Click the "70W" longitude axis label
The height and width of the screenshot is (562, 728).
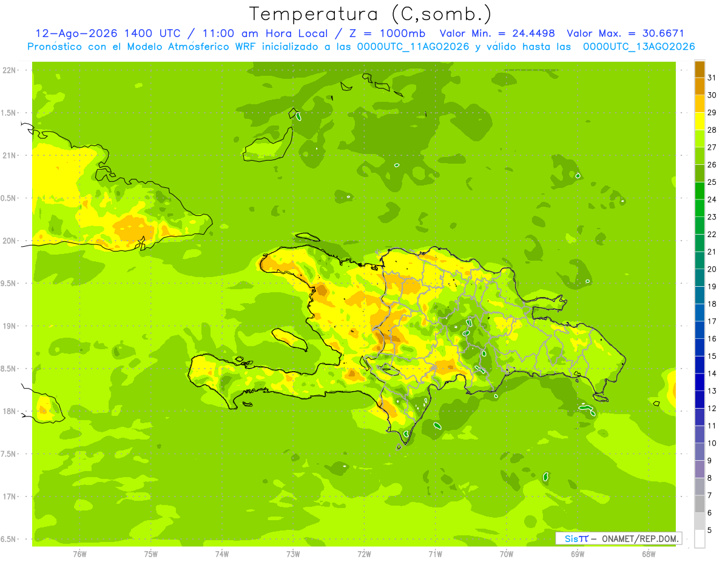[x=507, y=554]
